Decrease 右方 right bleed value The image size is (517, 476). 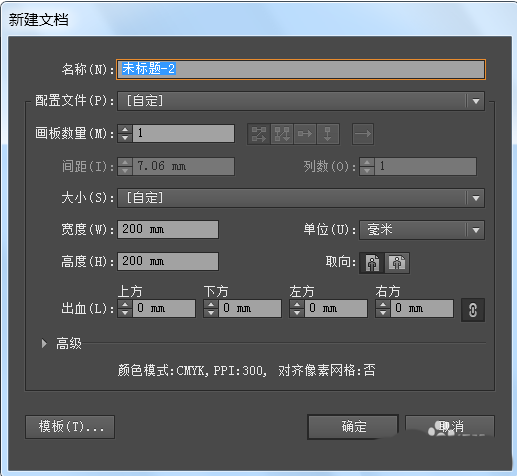point(383,313)
